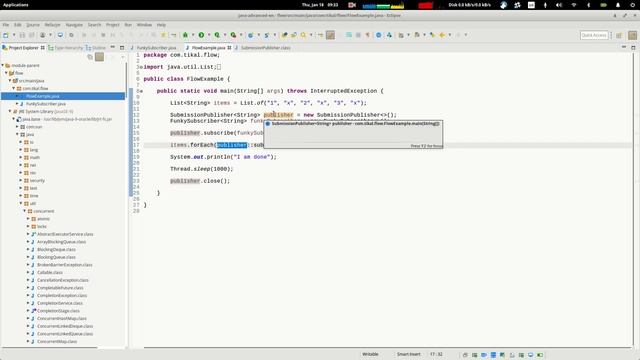Click the Search flashlight icon in toolbar

tap(303, 36)
